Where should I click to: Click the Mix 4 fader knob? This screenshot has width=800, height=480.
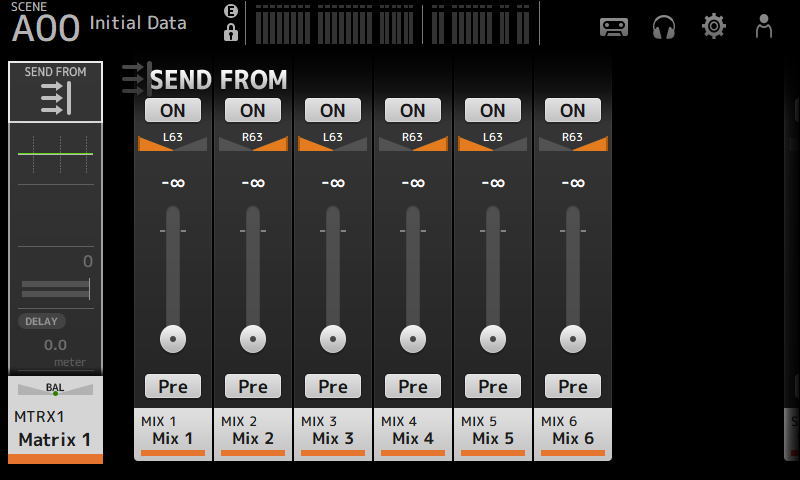pos(413,339)
